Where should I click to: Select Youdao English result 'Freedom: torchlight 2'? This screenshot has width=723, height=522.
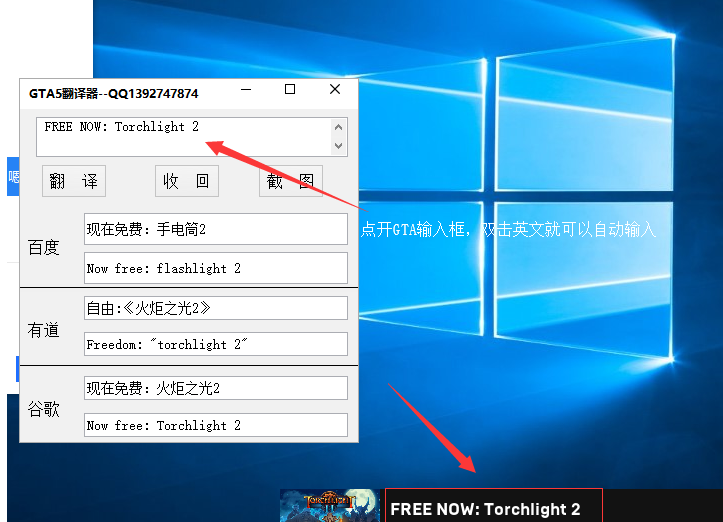pos(215,344)
